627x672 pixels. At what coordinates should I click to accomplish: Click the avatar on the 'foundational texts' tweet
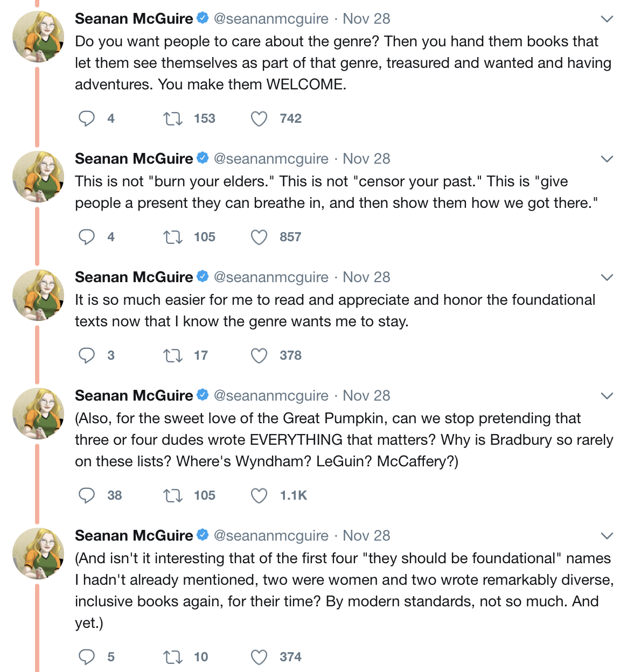pyautogui.click(x=38, y=295)
